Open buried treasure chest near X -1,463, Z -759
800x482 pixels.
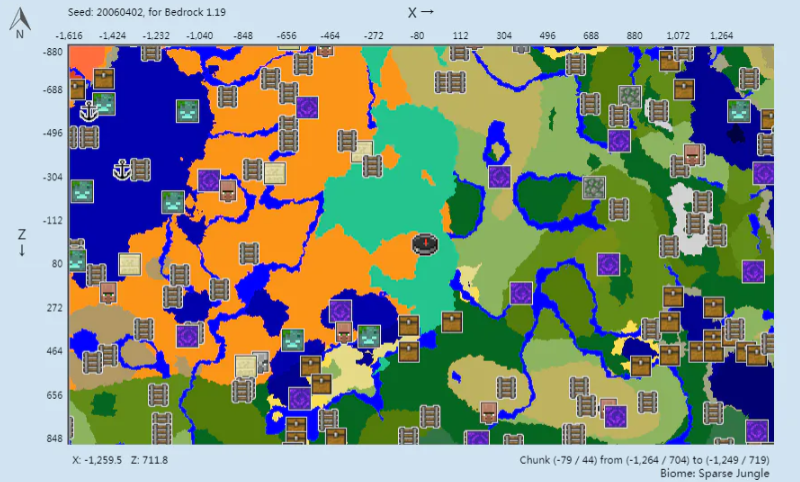tap(104, 79)
